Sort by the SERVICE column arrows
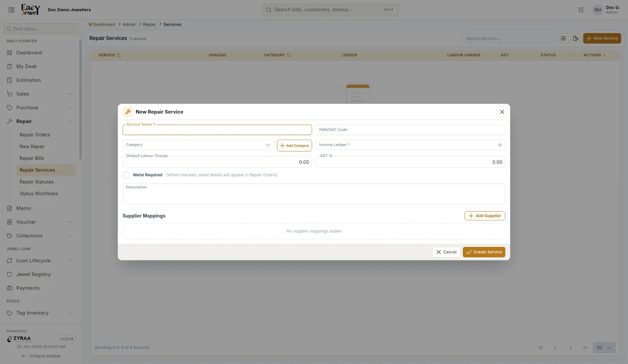Screen dimensions: 628x364 pyautogui.click(x=119, y=55)
